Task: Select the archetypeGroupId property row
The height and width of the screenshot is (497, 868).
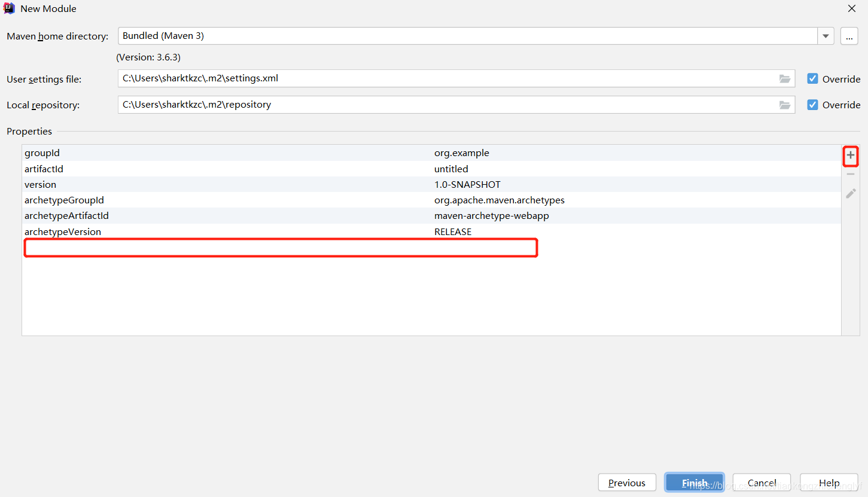Action: coord(431,200)
